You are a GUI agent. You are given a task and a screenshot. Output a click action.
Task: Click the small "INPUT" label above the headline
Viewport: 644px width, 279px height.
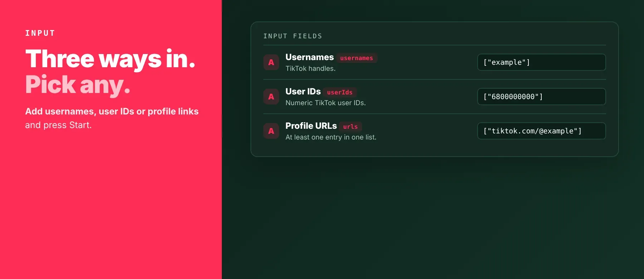(x=40, y=33)
